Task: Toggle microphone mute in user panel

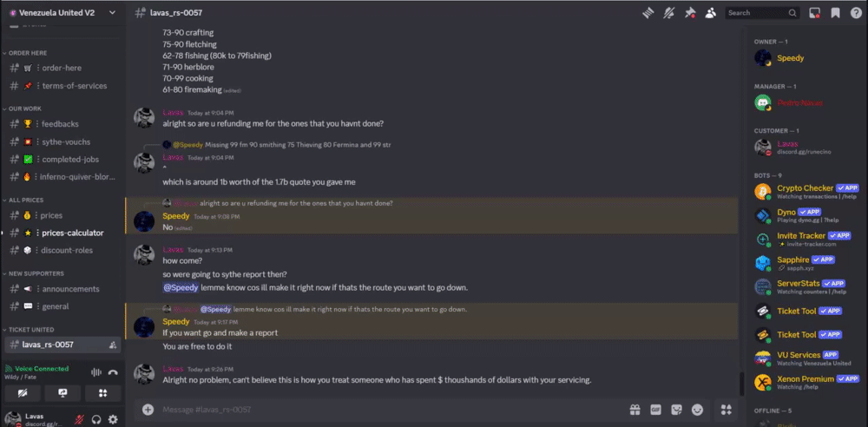Action: coord(79,420)
